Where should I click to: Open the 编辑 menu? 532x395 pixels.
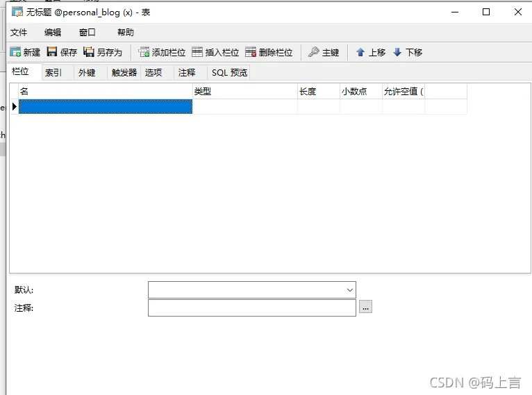click(53, 32)
